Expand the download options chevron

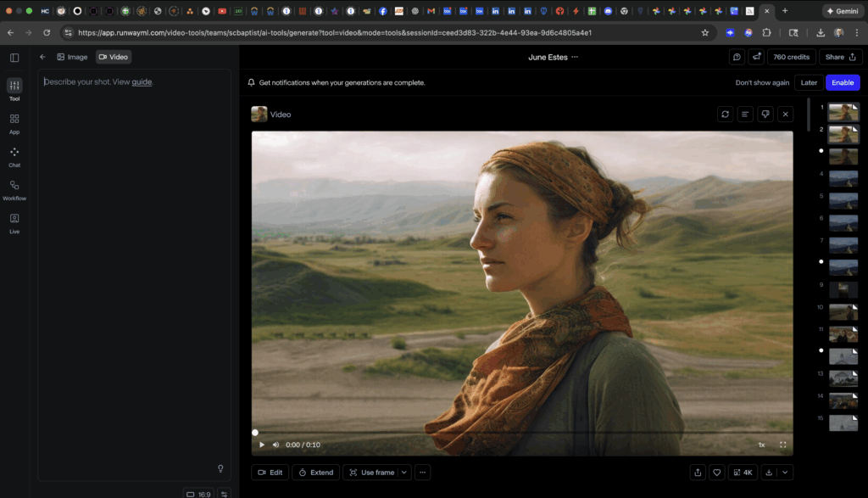(786, 473)
